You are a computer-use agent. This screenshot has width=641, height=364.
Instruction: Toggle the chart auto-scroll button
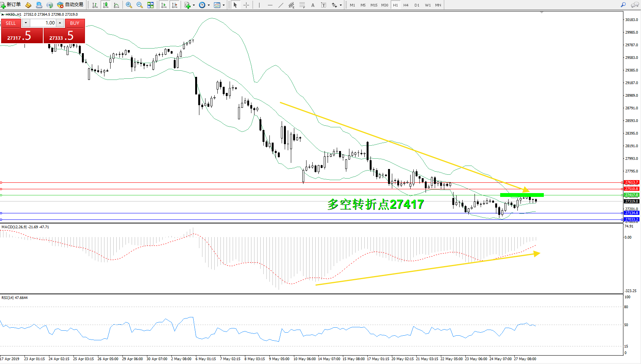[164, 5]
